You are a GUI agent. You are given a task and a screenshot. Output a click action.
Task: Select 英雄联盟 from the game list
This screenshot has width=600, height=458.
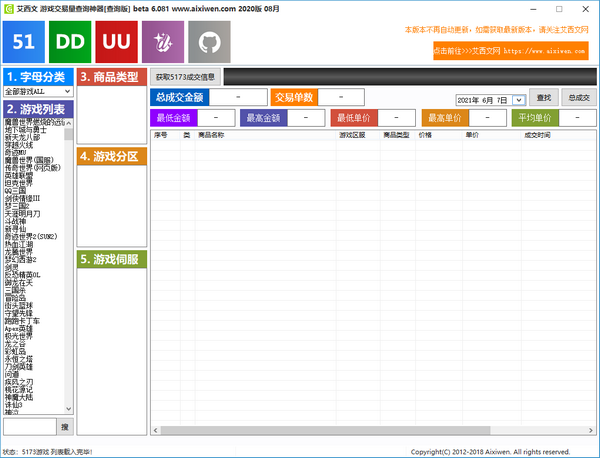(20, 175)
